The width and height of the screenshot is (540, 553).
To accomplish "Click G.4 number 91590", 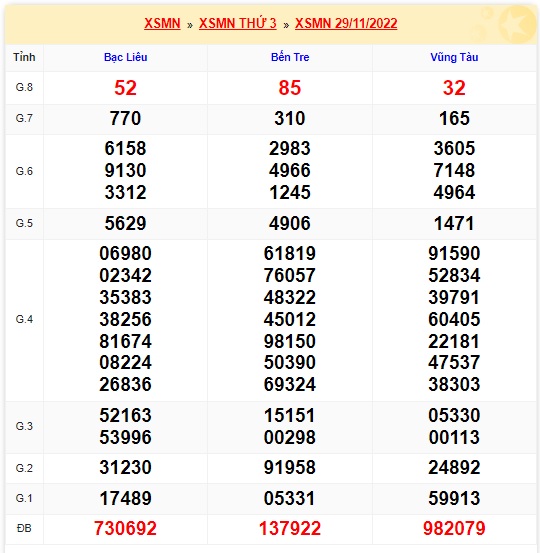I will pyautogui.click(x=454, y=254).
